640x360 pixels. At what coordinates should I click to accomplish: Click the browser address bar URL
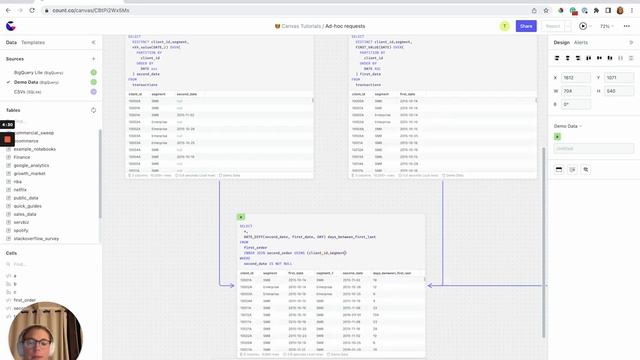[x=91, y=10]
